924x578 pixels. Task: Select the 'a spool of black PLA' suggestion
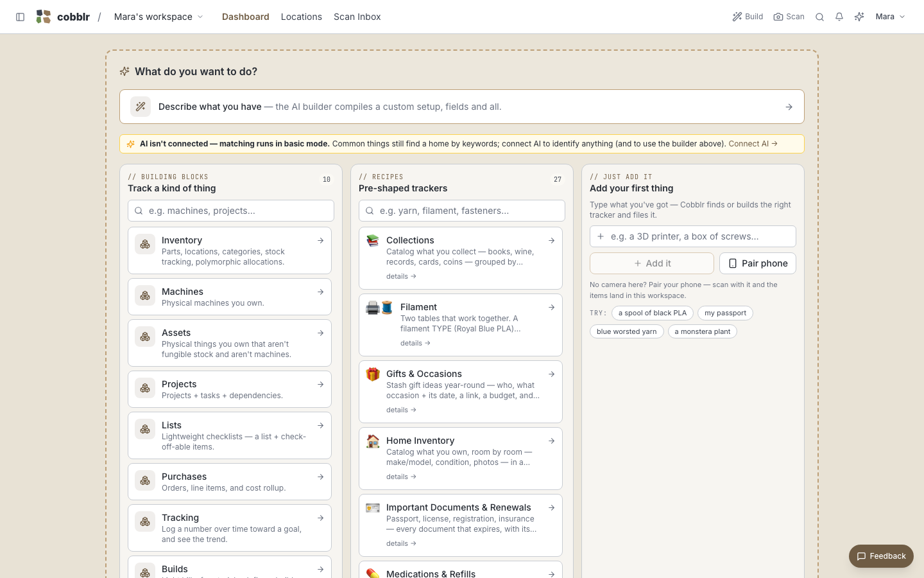point(653,313)
